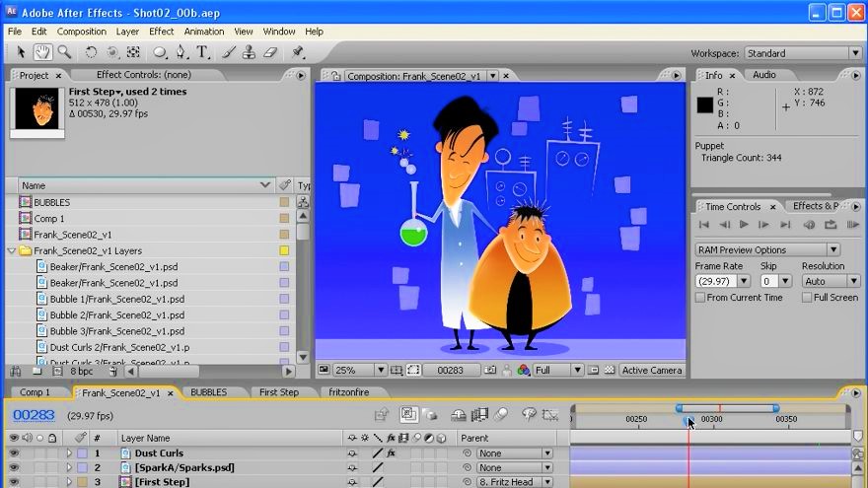The height and width of the screenshot is (488, 868).
Task: Hide the Dust Curls layer eye
Action: click(14, 453)
